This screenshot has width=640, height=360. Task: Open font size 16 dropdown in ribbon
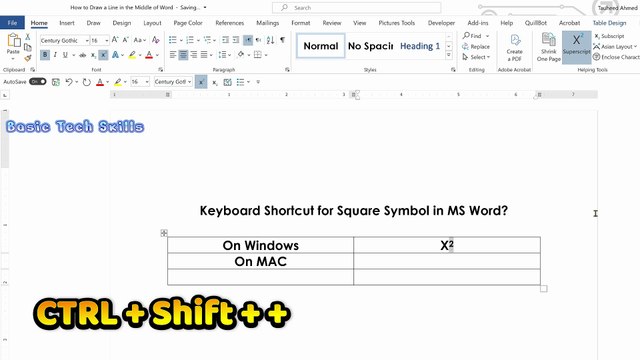click(107, 40)
